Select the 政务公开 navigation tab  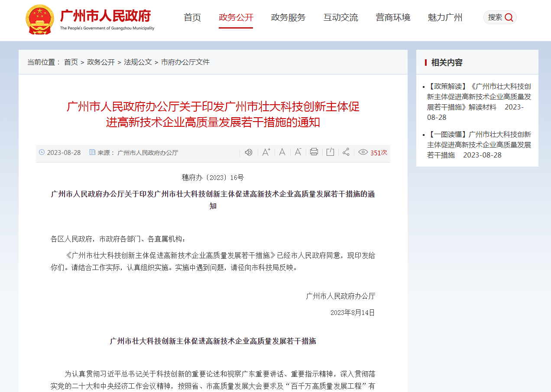click(236, 17)
